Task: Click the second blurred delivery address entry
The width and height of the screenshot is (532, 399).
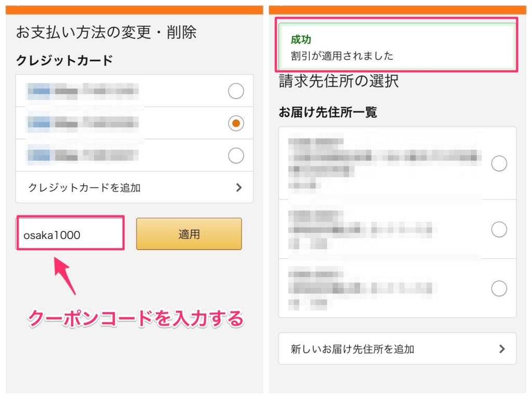Action: pos(364,229)
